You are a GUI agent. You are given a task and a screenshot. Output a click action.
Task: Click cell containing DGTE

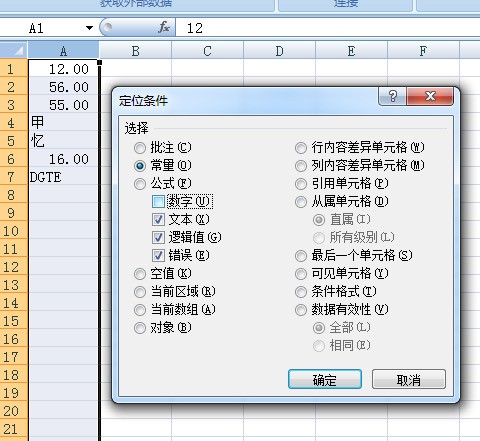coord(63,177)
